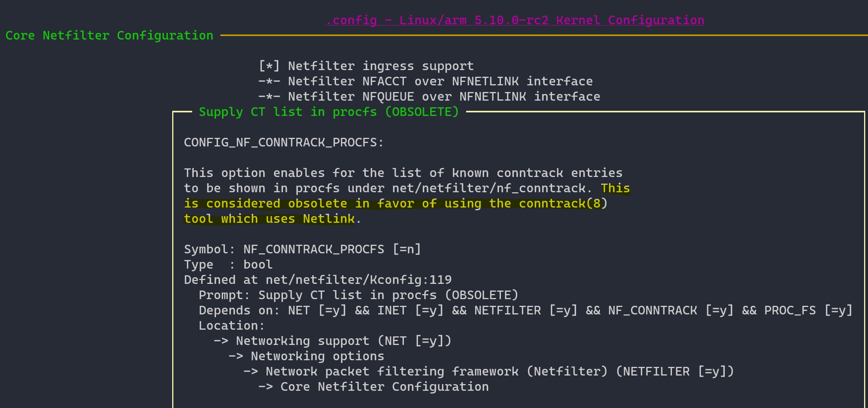Click the Supply CT list in procfs title

[x=329, y=112]
